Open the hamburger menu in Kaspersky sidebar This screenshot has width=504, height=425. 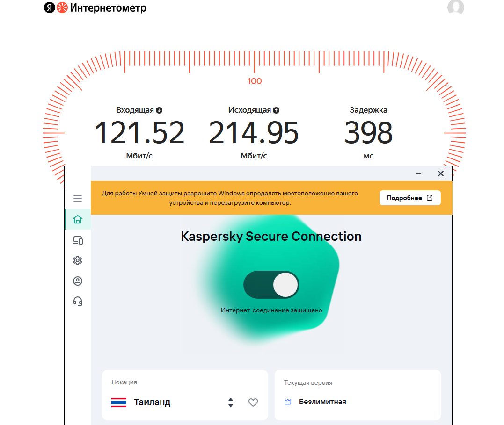pos(78,199)
